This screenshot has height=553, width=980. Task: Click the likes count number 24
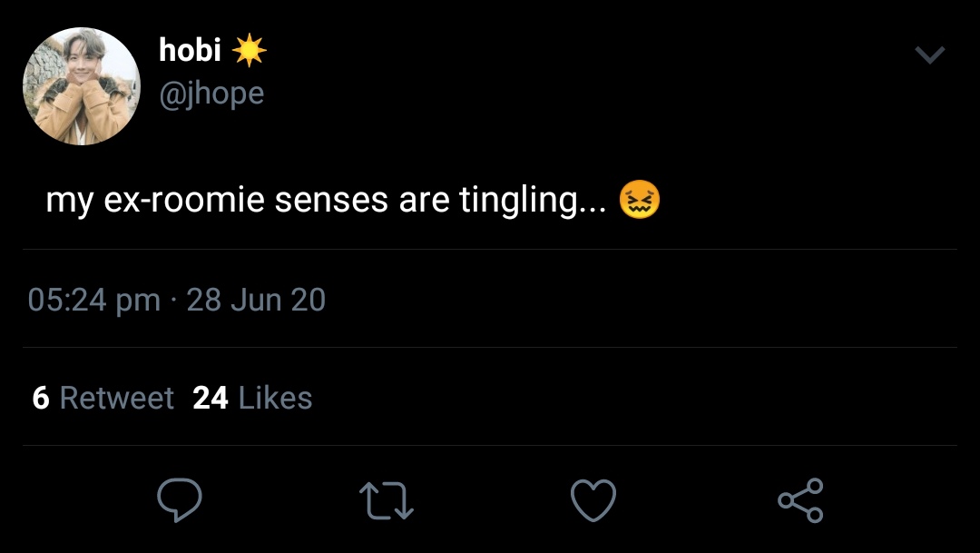pyautogui.click(x=211, y=398)
